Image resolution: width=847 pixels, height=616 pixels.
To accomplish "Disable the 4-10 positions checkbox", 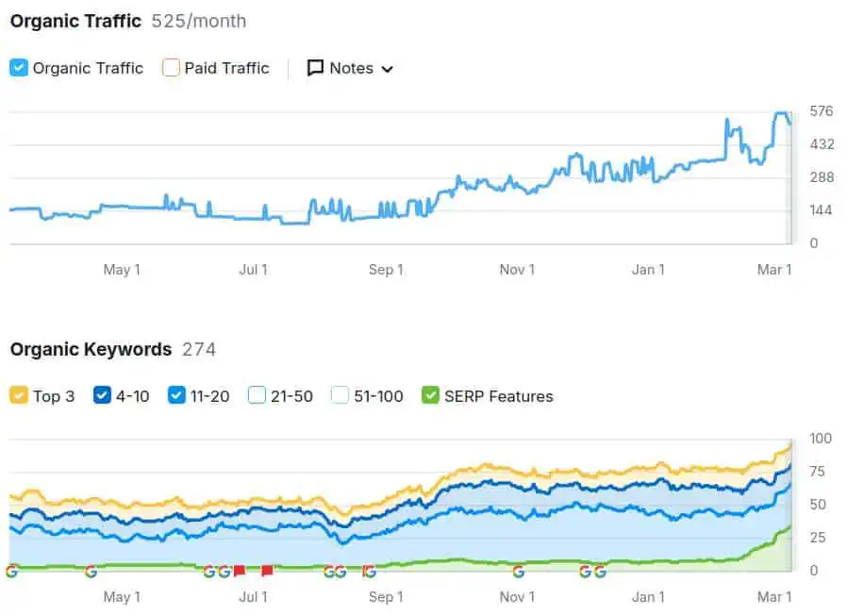I will pos(103,396).
